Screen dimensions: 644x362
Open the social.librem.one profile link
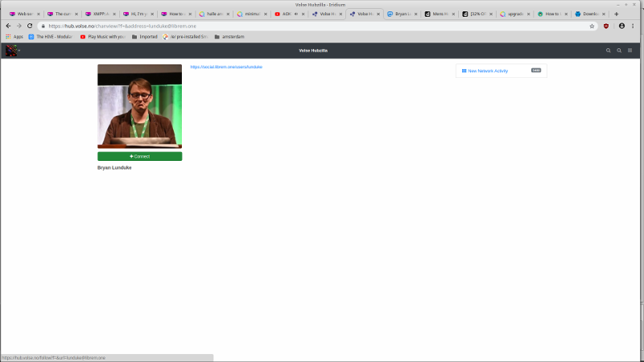click(226, 67)
